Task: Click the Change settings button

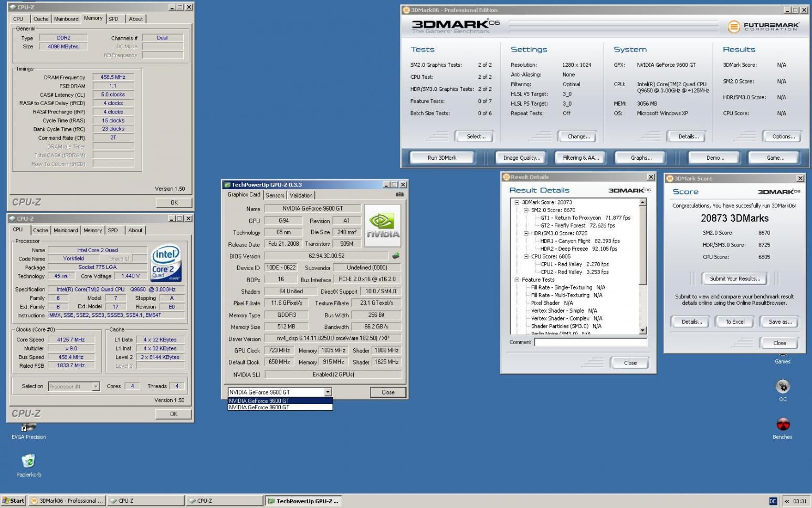Action: point(578,136)
